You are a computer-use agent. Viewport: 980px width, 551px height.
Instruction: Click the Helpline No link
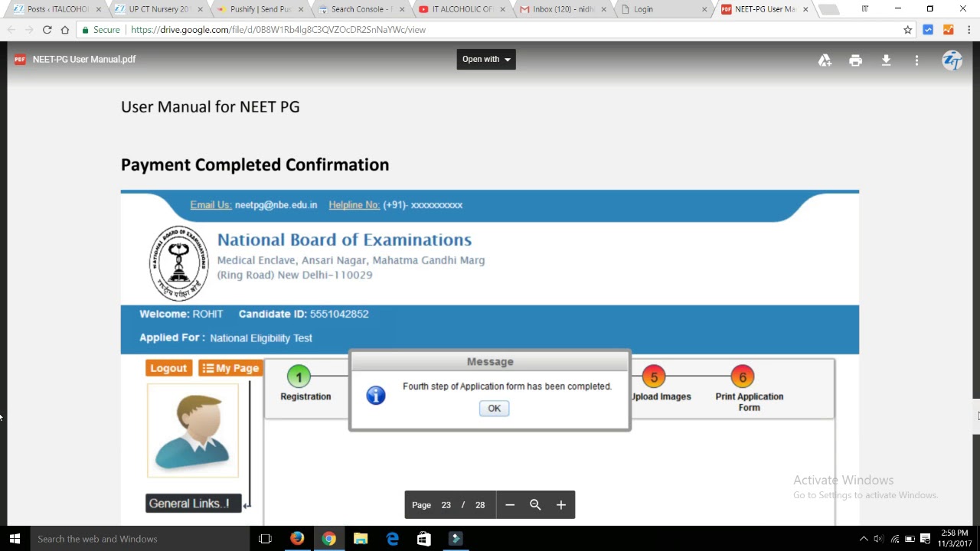point(354,205)
